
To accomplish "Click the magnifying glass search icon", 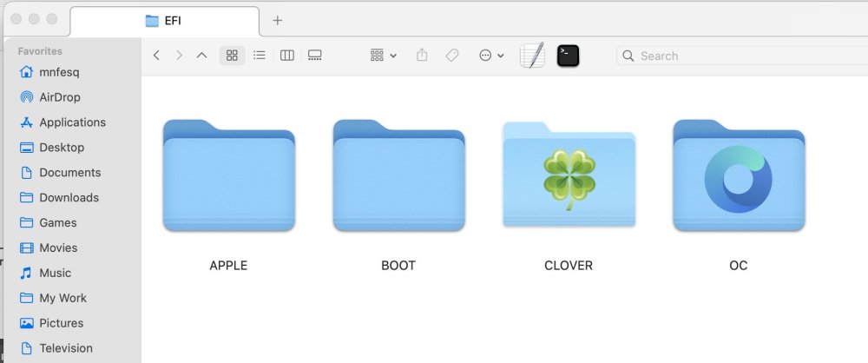I will pos(628,56).
